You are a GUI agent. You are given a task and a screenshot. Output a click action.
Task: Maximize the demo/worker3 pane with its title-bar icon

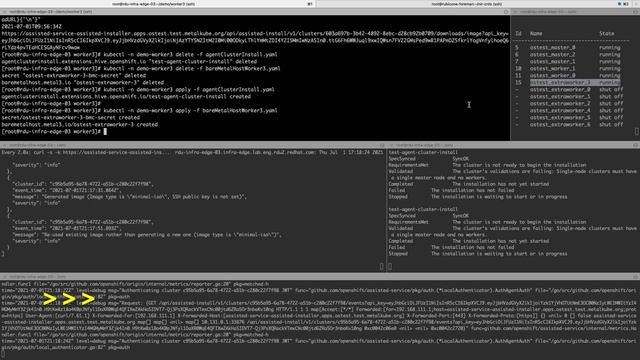pos(506,12)
